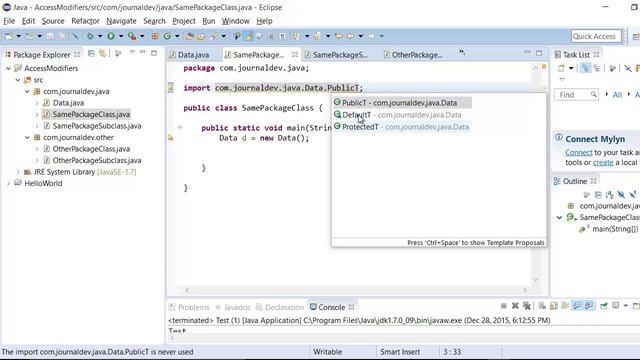
Task: Toggle Link with Editor in Package Explorer
Action: click(102, 53)
